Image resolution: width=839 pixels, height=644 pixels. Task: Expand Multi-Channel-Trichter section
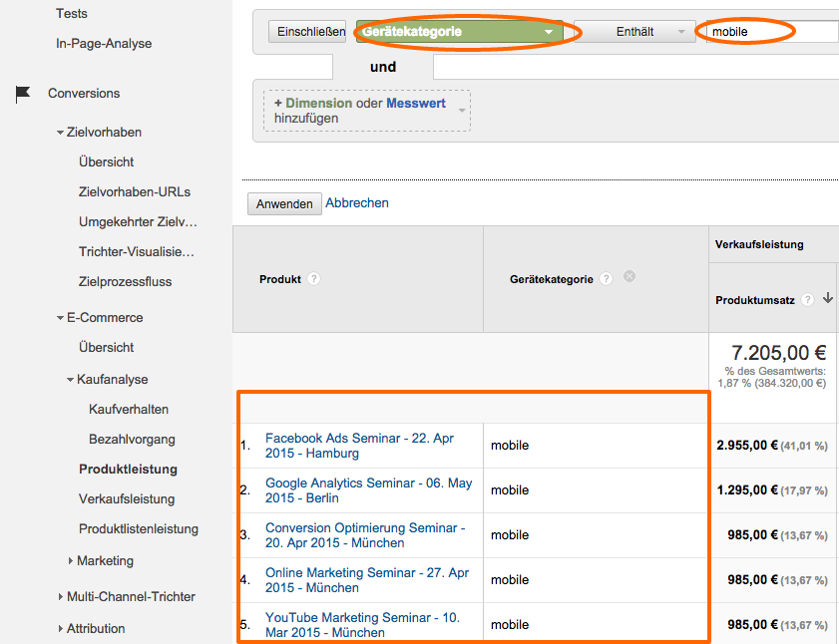tap(61, 597)
